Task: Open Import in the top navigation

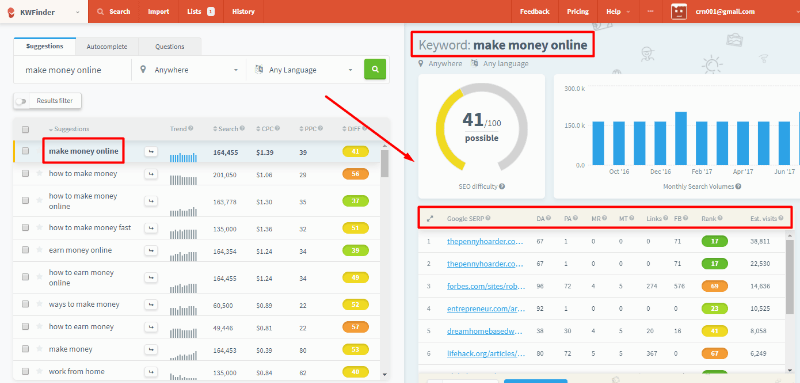Action: tap(159, 11)
